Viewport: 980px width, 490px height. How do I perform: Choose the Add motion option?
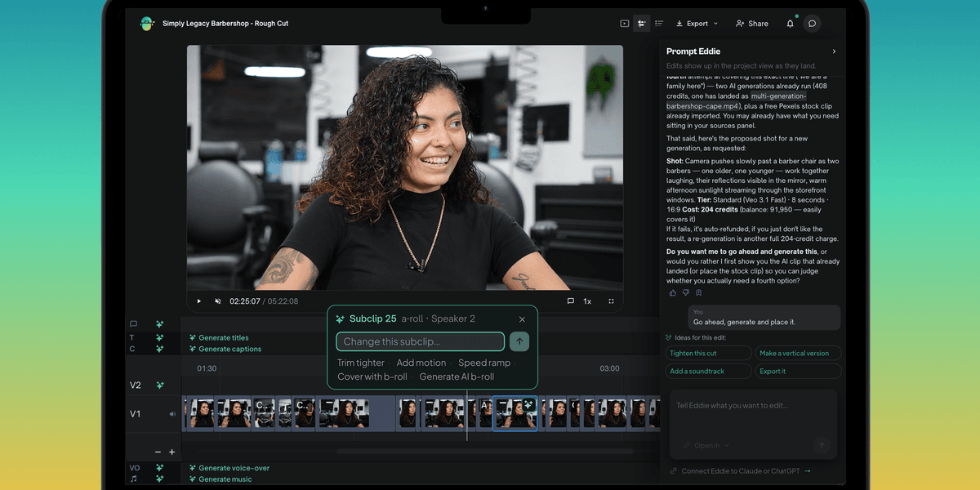[421, 363]
